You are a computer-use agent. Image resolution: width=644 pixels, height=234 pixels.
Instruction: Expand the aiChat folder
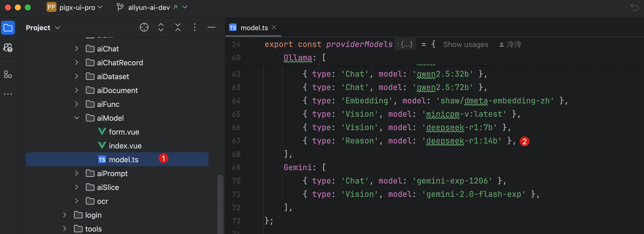click(x=77, y=49)
